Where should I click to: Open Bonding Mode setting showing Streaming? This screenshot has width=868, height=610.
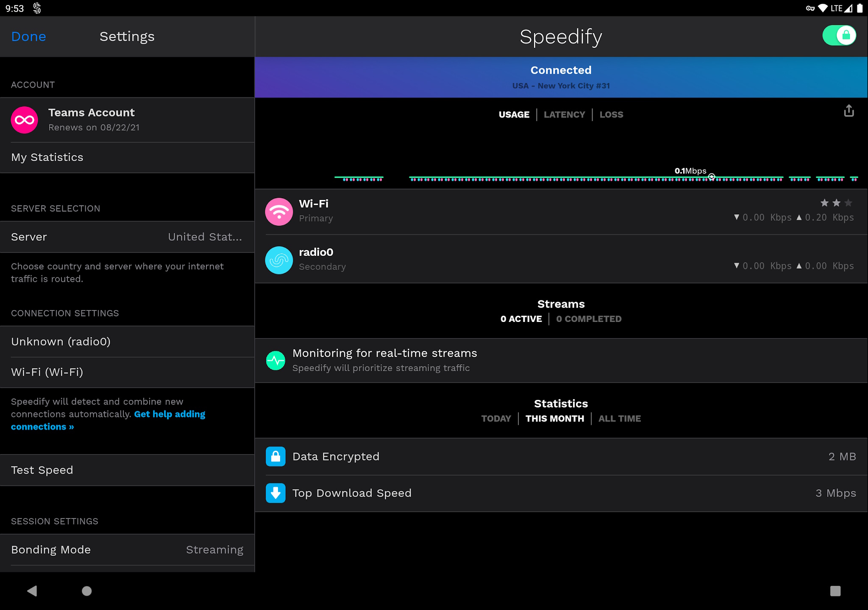coord(127,549)
